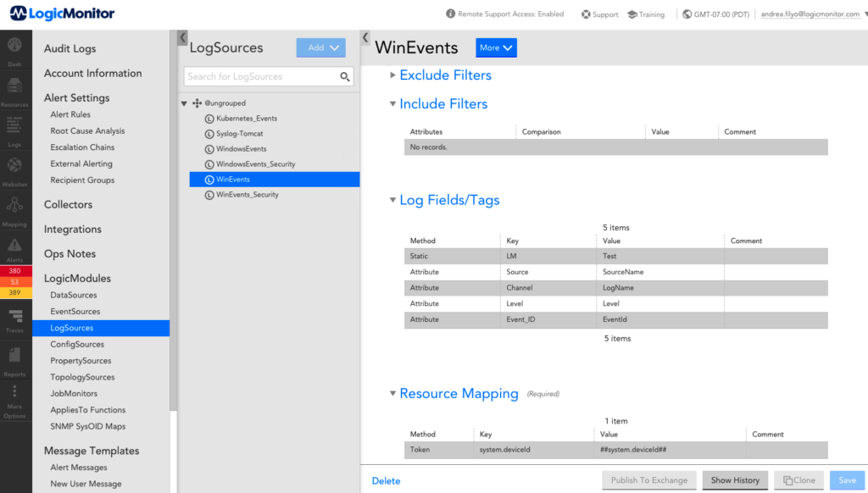Select WindowsEvents_Security in the tree

pos(255,164)
